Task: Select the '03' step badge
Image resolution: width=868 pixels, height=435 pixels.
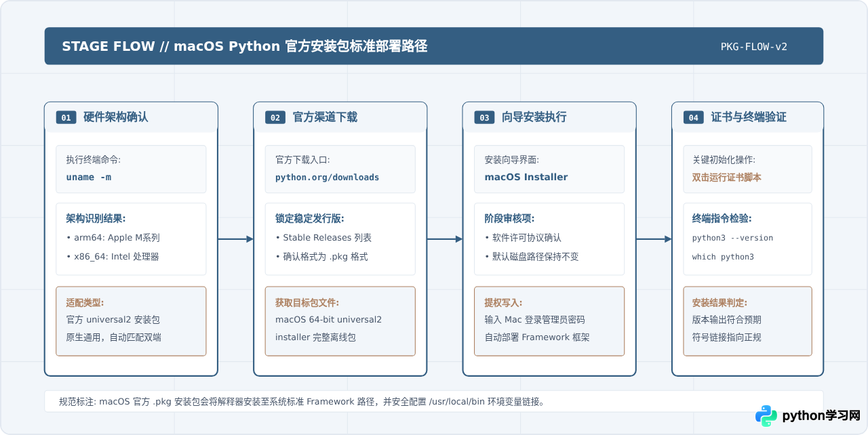Action: click(x=484, y=117)
